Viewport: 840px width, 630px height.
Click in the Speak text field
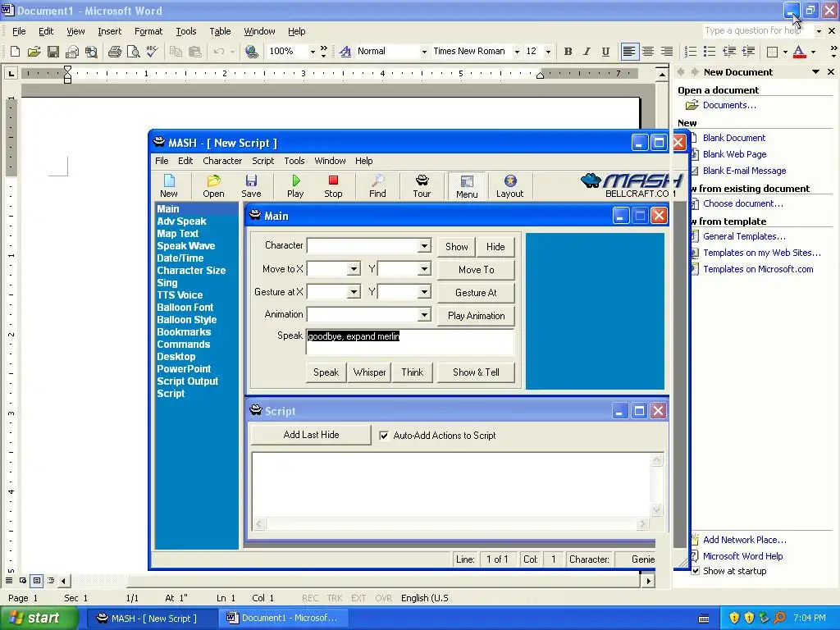(410, 342)
